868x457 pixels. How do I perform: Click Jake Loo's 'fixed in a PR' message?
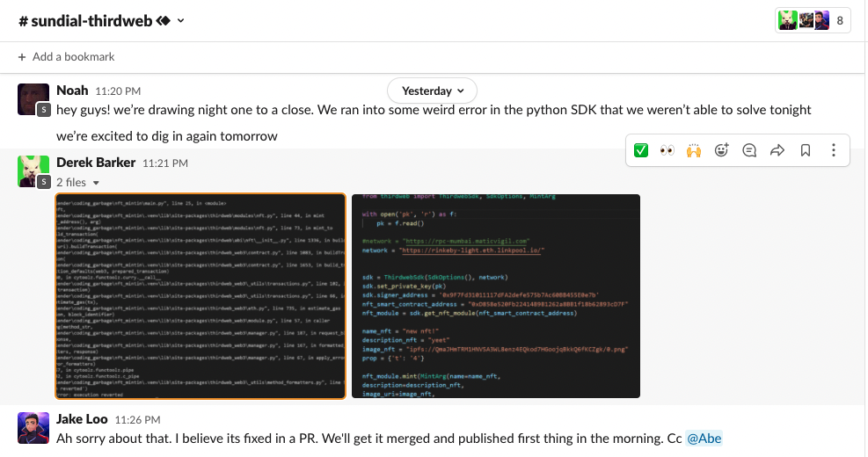pos(389,439)
